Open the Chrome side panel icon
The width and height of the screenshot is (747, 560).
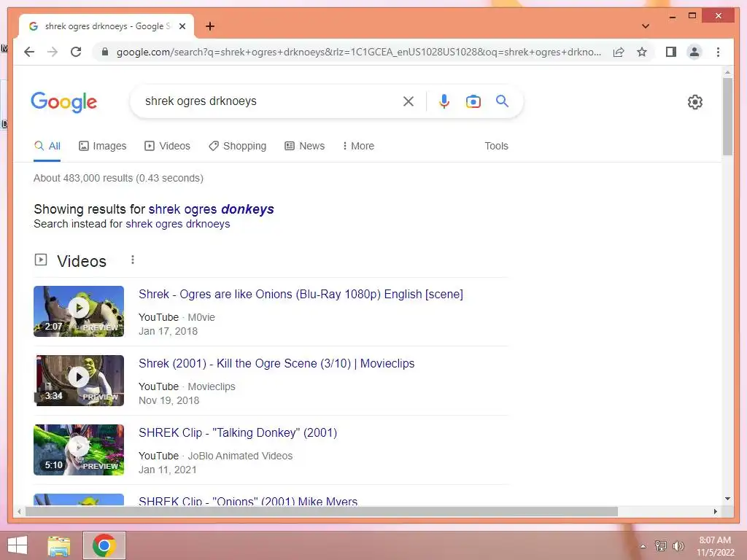point(671,52)
